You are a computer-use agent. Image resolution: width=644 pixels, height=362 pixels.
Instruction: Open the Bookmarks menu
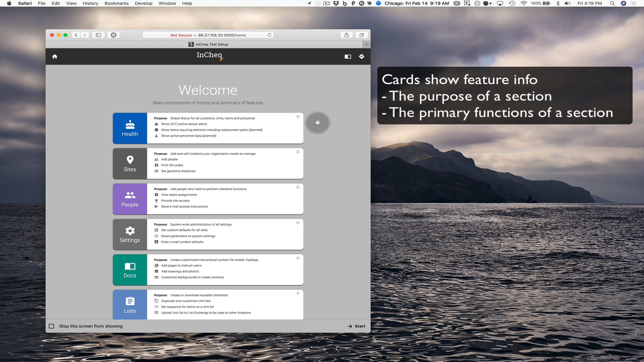click(x=116, y=3)
